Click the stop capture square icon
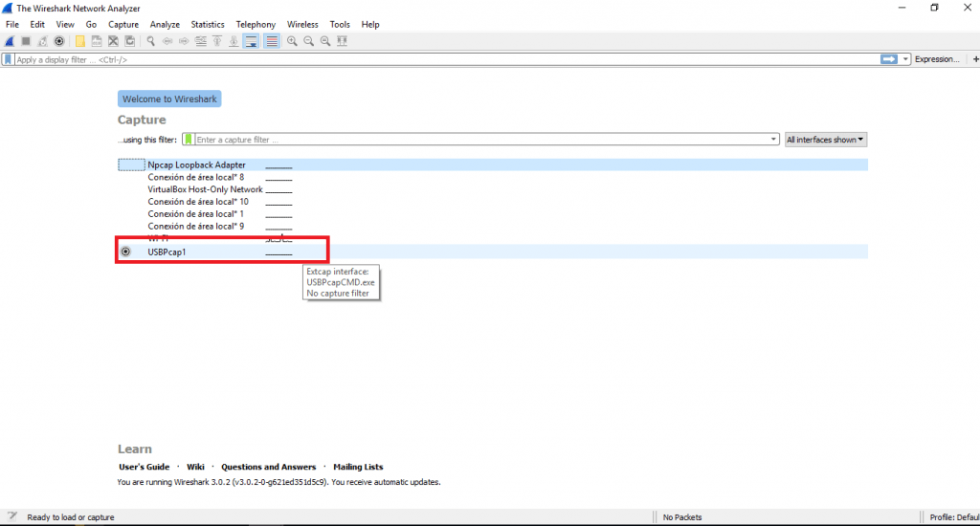 26,41
